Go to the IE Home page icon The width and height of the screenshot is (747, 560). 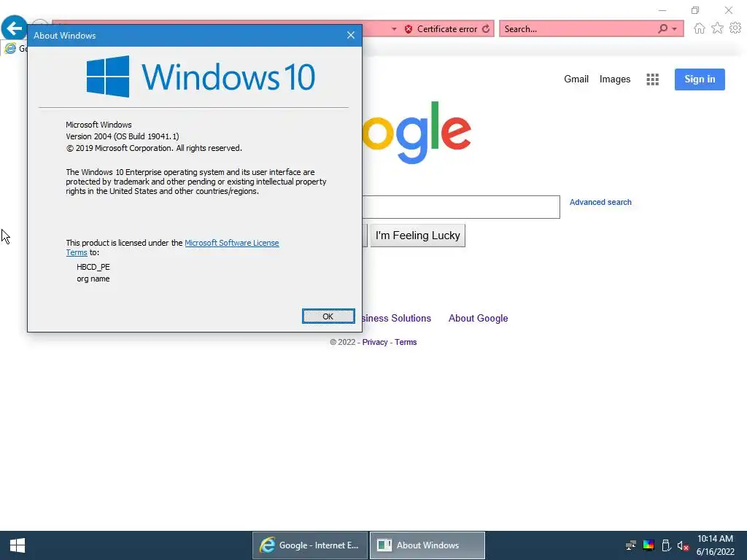coord(699,28)
